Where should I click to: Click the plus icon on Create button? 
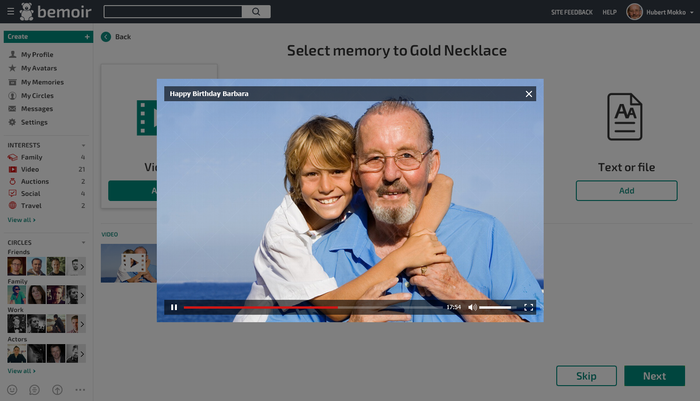[x=87, y=36]
